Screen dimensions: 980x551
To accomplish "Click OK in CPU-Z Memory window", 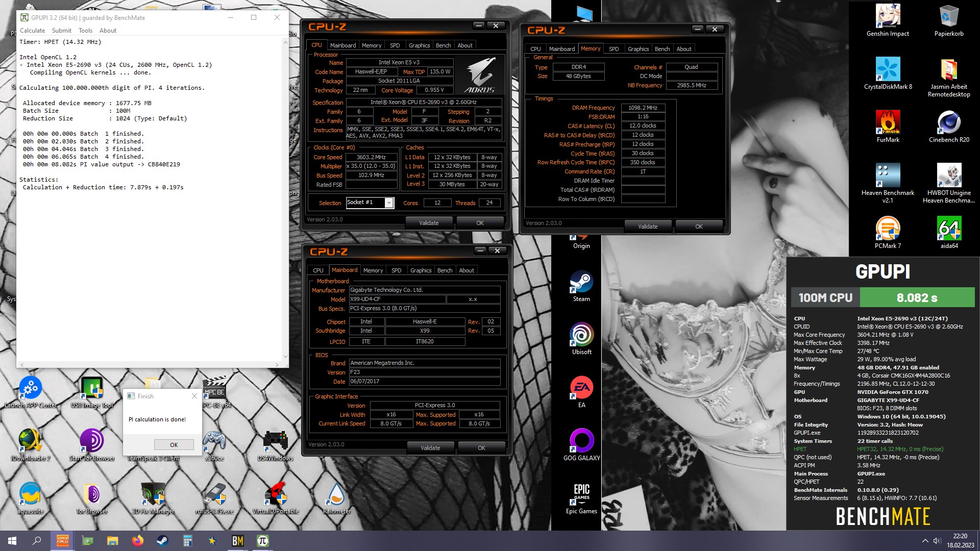I will pos(699,227).
